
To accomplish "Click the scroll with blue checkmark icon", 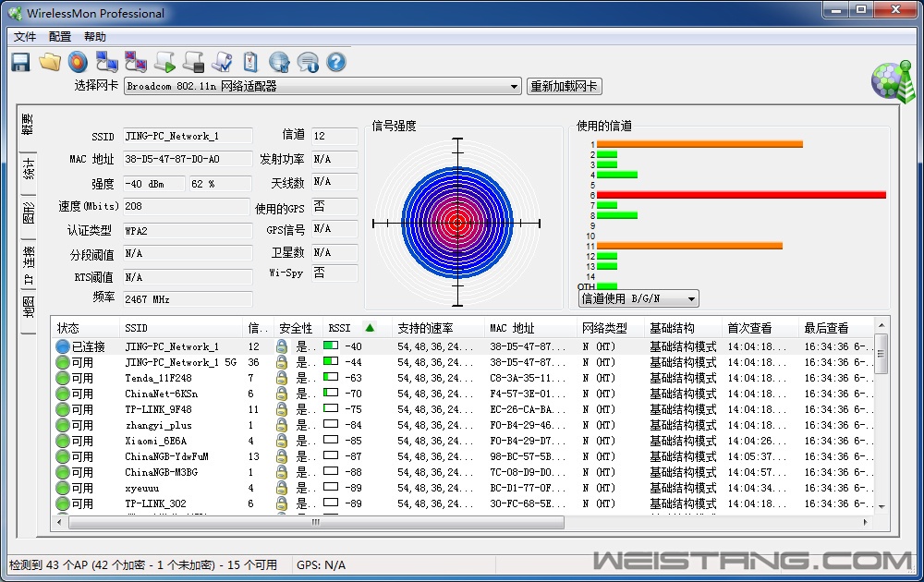I will coord(222,62).
